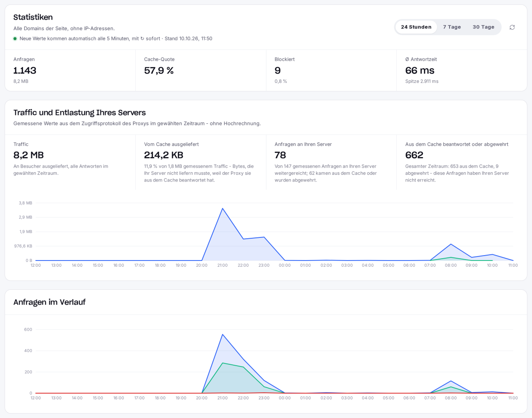Click the Blockiert value 9
Viewport: 532px width, 418px height.
[x=278, y=71]
